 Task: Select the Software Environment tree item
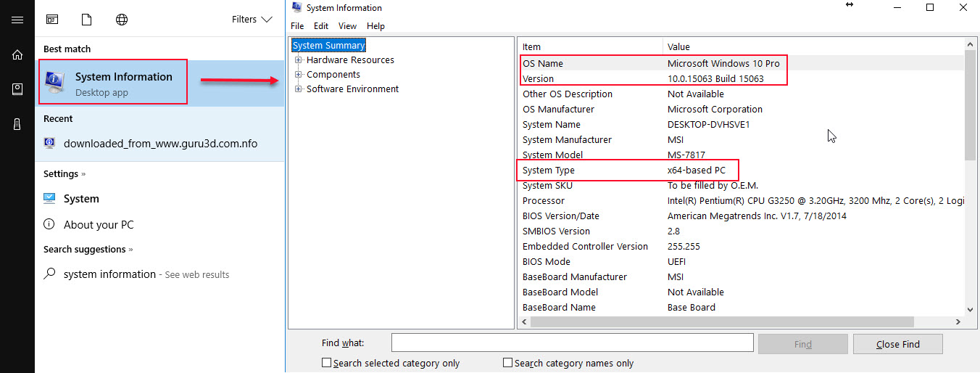pos(352,89)
